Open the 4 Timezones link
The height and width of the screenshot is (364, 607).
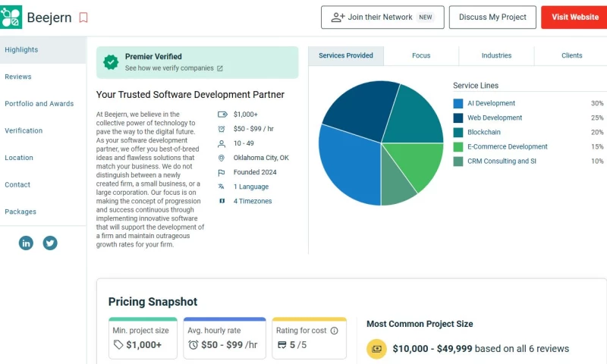point(252,201)
